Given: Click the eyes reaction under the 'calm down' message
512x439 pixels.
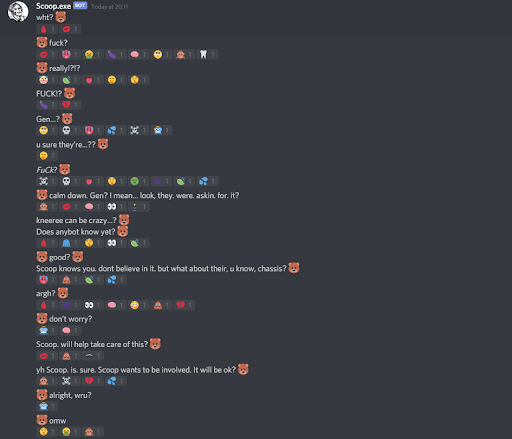Looking at the screenshot, I should point(116,207).
